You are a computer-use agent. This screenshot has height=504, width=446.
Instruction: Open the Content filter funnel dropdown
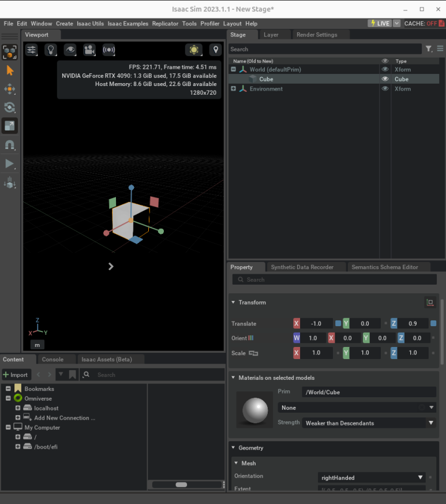click(61, 374)
